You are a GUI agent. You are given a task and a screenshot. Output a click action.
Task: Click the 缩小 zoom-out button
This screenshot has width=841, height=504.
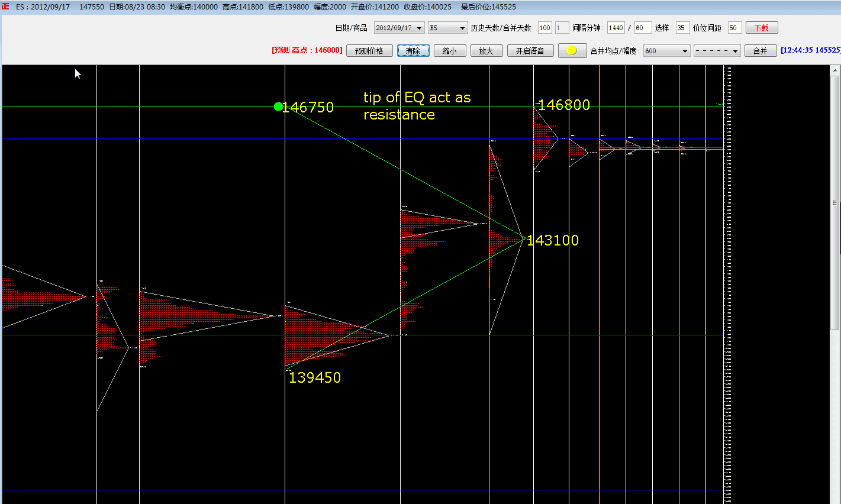point(450,51)
